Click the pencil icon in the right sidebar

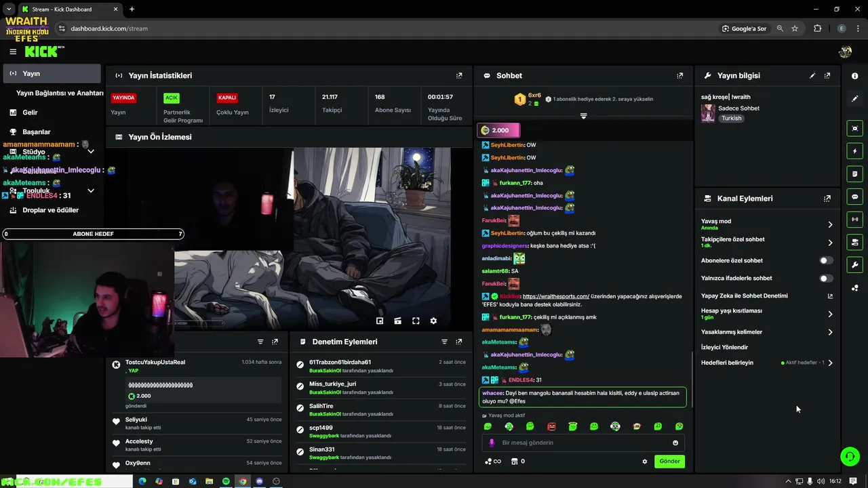coord(854,98)
